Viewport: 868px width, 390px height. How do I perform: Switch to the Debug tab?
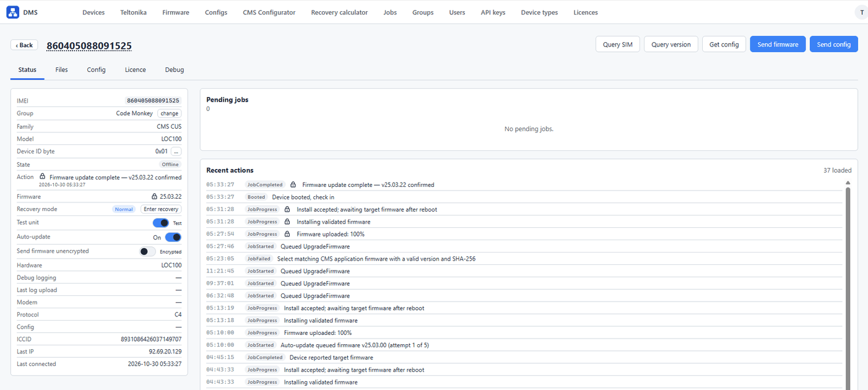click(x=175, y=70)
